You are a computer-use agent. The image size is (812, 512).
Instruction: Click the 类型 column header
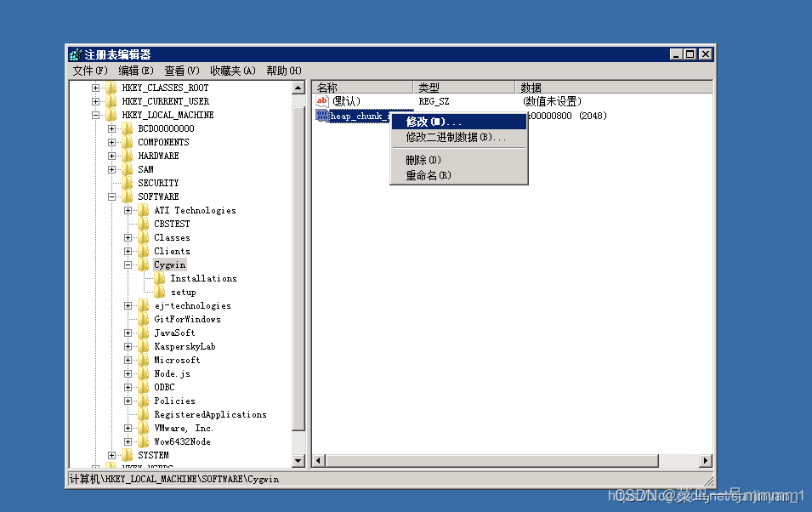463,87
